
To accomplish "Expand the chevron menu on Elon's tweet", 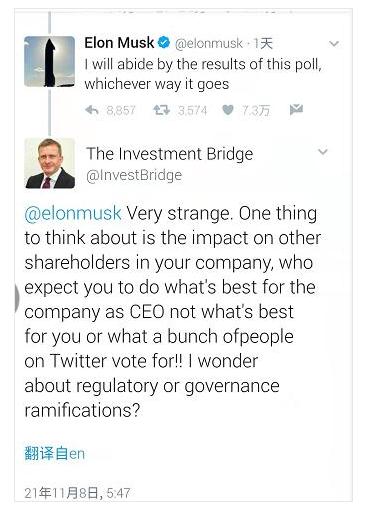I will [334, 44].
